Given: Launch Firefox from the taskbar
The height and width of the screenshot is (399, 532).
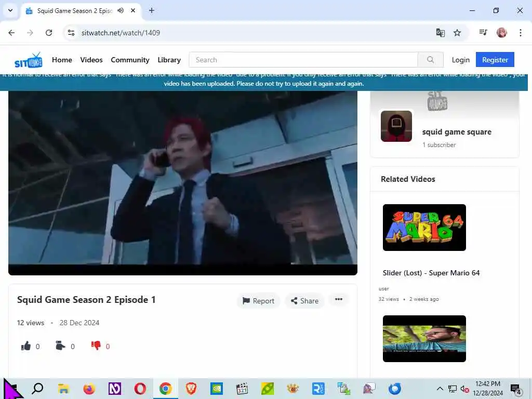Looking at the screenshot, I should (89, 389).
